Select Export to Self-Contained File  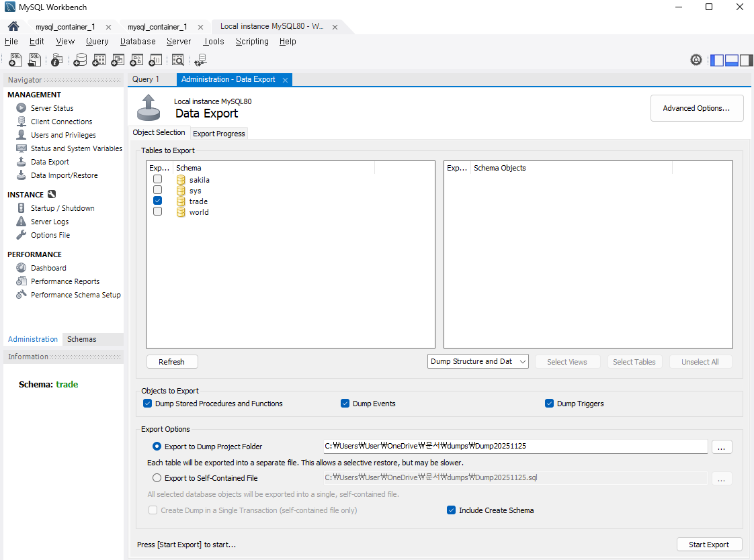(157, 478)
